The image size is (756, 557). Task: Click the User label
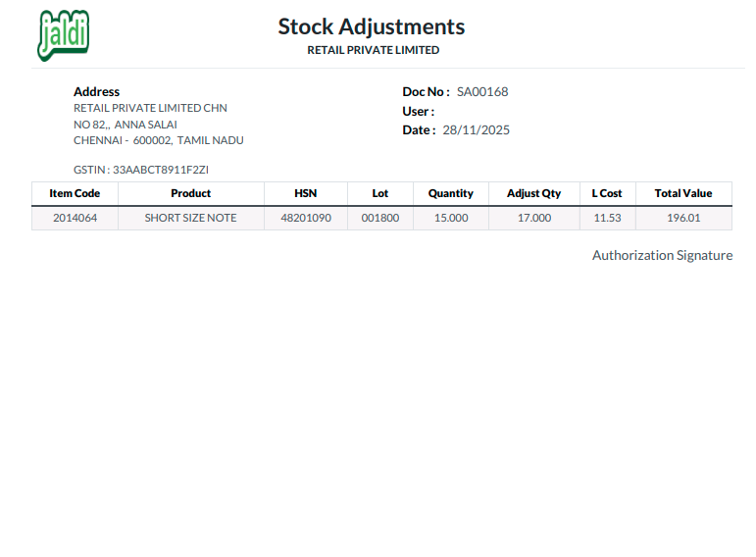[x=419, y=112]
